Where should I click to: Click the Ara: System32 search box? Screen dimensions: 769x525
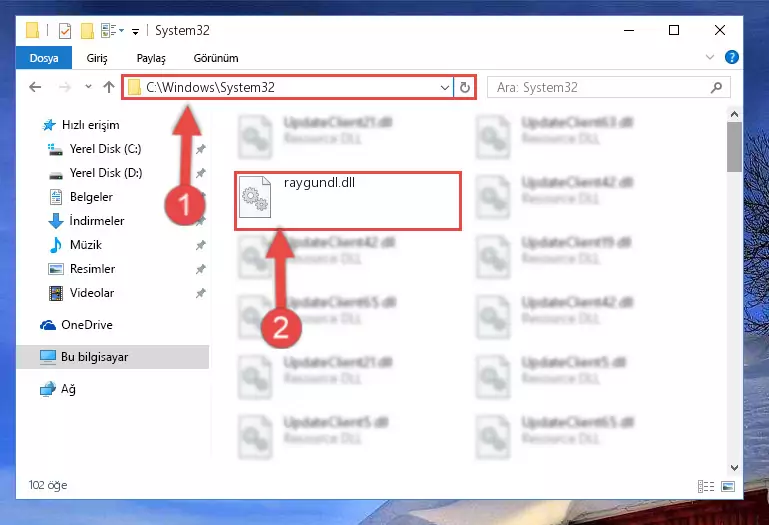[x=608, y=87]
